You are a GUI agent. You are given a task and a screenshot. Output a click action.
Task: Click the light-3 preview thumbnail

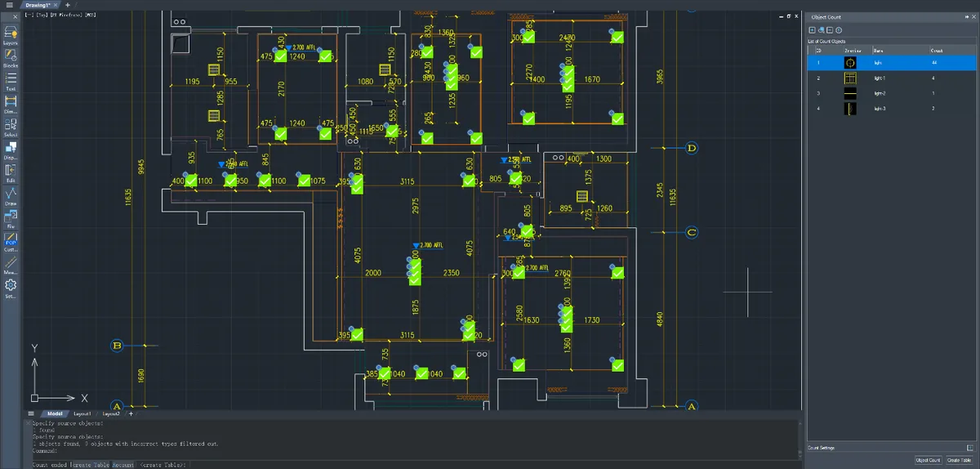coord(850,108)
